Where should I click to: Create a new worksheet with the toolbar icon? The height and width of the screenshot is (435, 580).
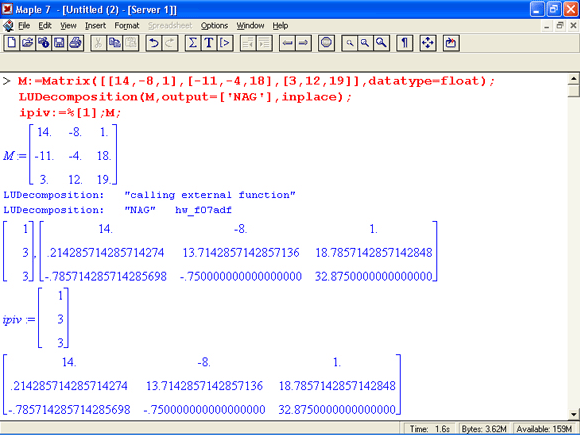coord(11,43)
